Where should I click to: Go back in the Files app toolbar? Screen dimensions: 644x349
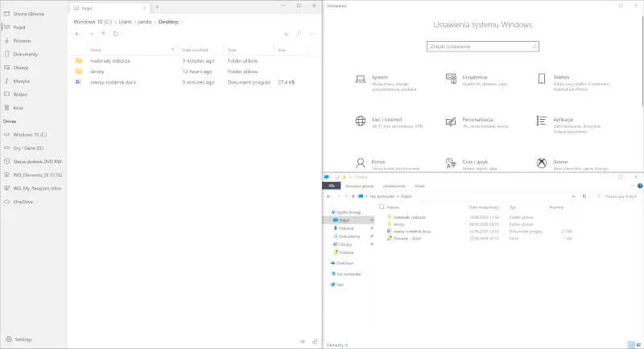[x=77, y=34]
